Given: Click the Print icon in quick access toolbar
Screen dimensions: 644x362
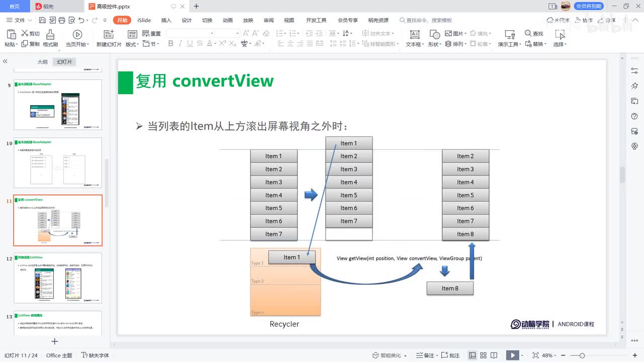Looking at the screenshot, I should pos(61,20).
